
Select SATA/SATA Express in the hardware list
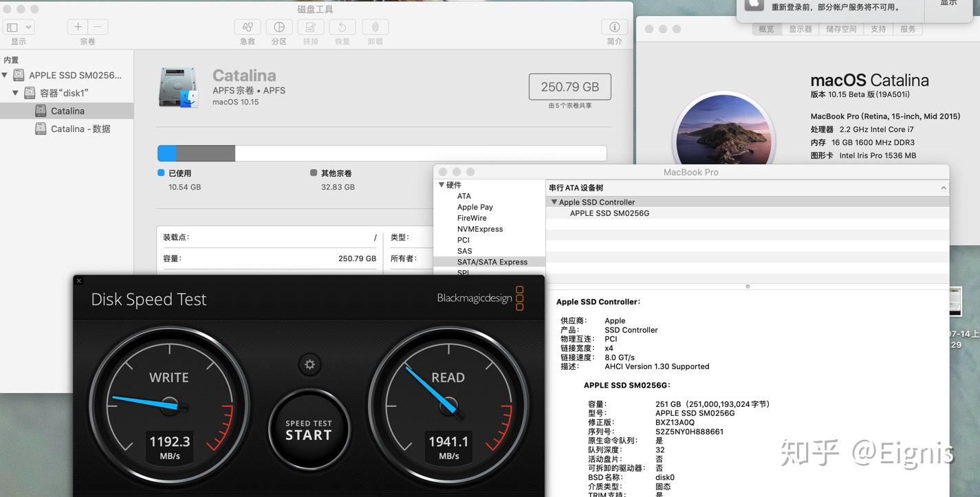(x=489, y=262)
